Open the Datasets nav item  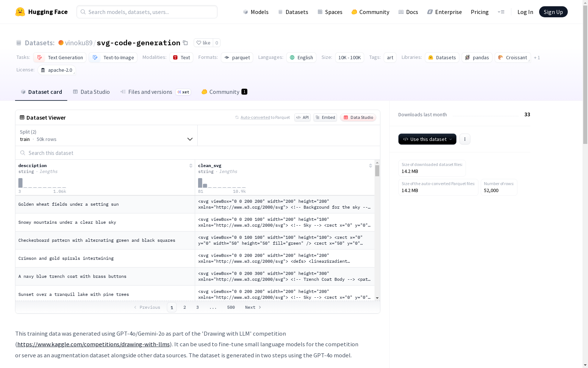pyautogui.click(x=293, y=12)
